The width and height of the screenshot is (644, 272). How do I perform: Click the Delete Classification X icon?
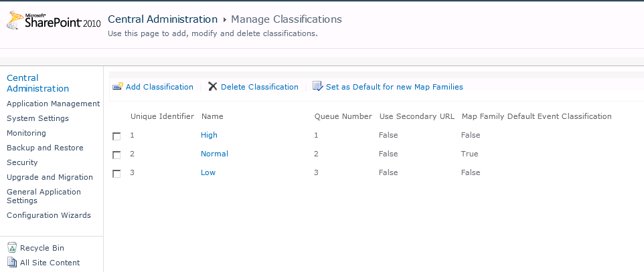point(213,87)
